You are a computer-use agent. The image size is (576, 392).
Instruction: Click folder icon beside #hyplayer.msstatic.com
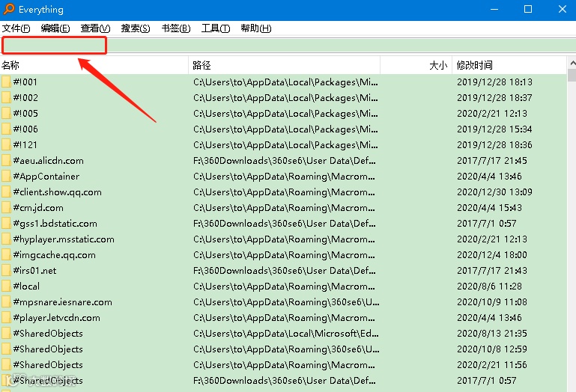tap(6, 239)
